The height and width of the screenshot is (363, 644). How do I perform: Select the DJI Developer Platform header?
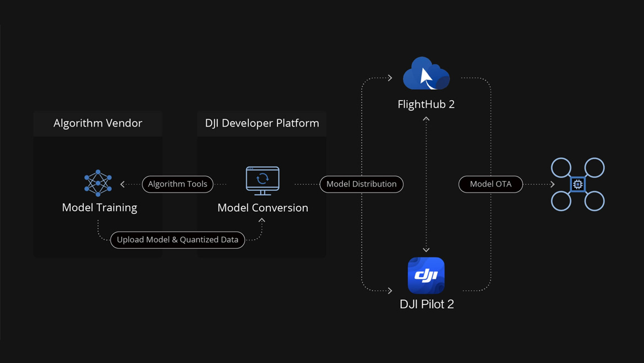coord(262,123)
